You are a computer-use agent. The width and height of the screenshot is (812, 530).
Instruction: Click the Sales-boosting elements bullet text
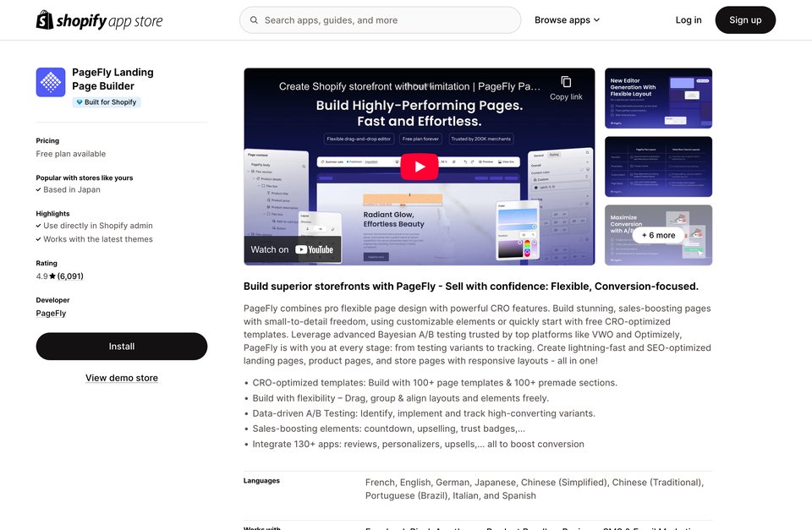click(x=388, y=429)
